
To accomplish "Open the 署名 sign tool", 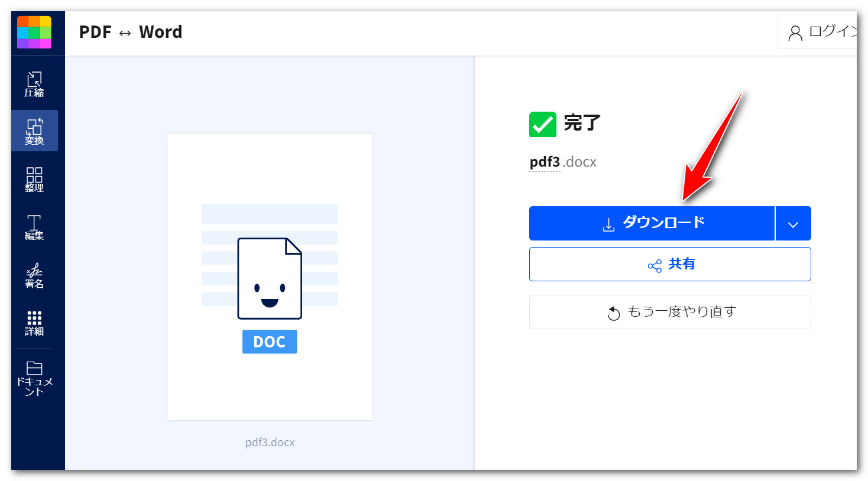I will (34, 275).
